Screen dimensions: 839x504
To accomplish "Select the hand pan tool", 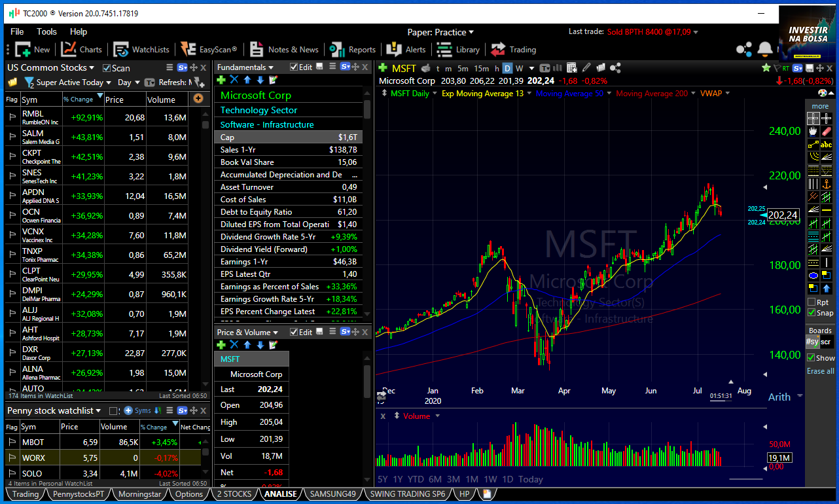I will tap(813, 132).
